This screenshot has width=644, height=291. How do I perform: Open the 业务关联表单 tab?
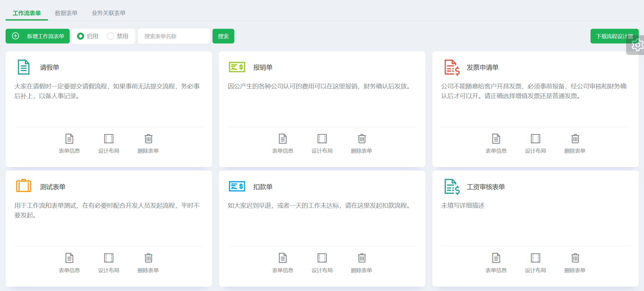pyautogui.click(x=108, y=13)
